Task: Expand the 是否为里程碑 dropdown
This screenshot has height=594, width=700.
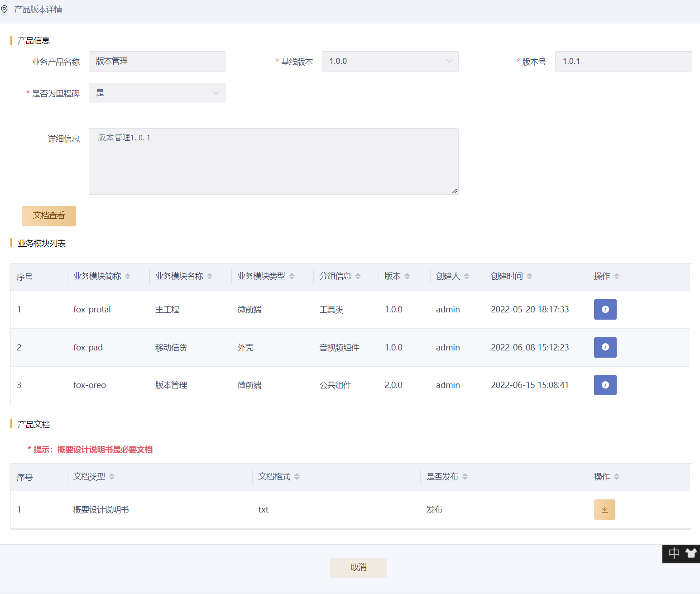Action: click(x=157, y=93)
